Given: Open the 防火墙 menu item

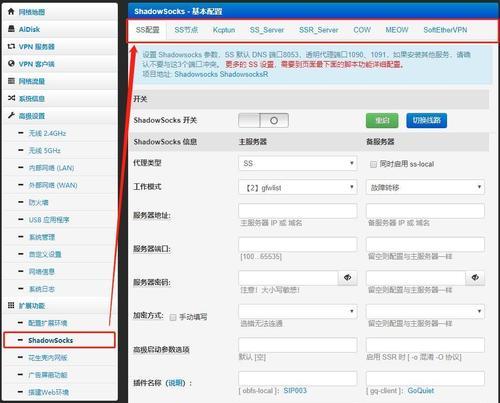Looking at the screenshot, I should tap(38, 202).
